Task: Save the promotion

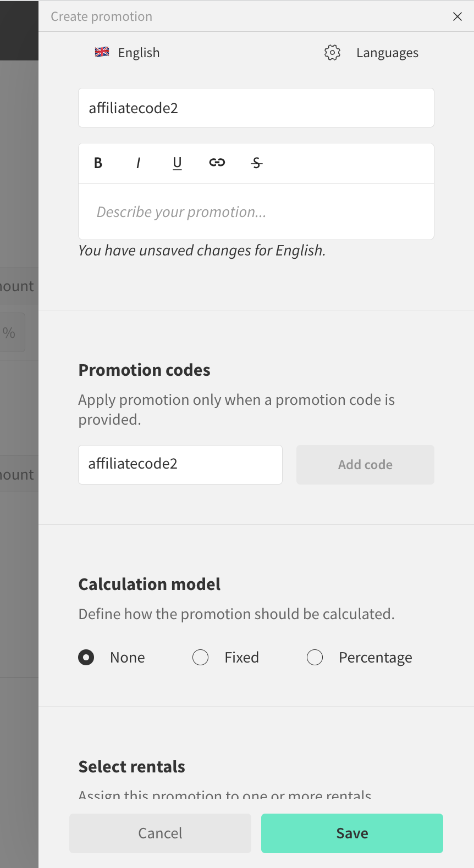Action: (352, 833)
